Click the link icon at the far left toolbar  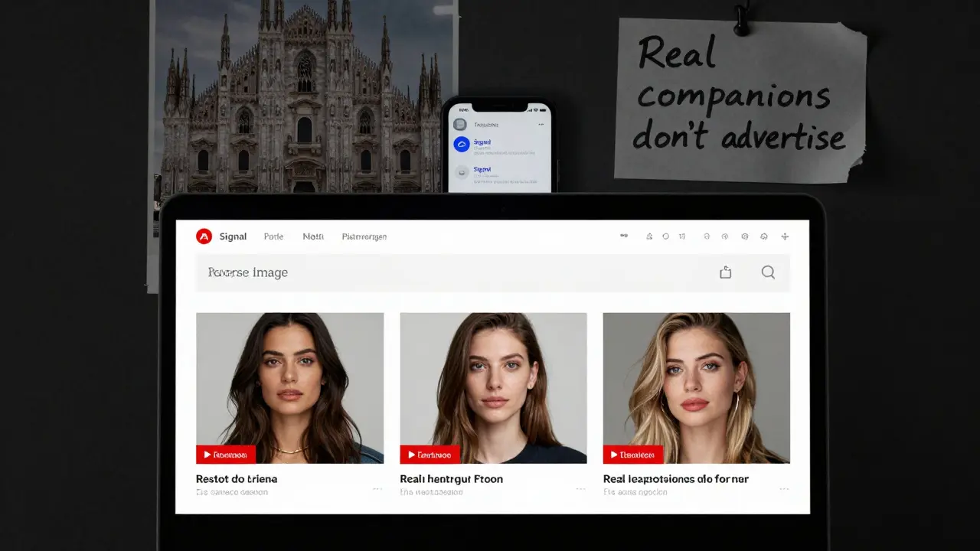[623, 236]
